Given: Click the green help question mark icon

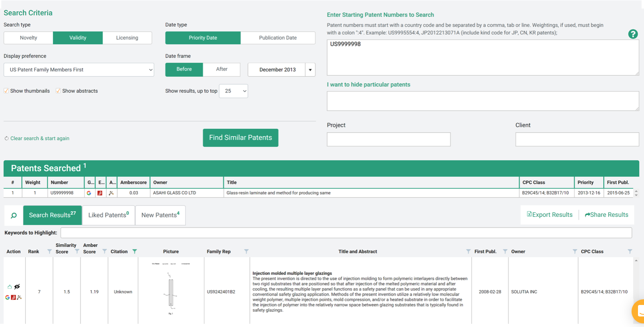Looking at the screenshot, I should click(633, 34).
